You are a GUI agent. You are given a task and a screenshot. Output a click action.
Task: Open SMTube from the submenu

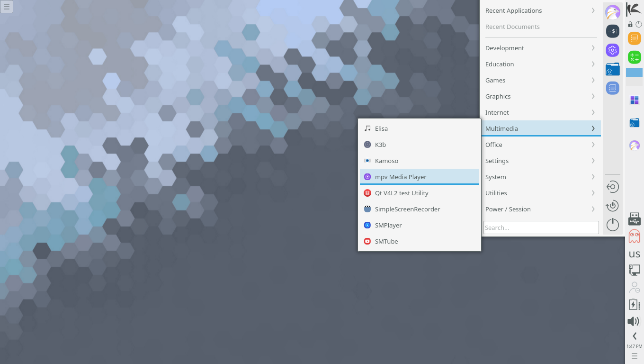(x=420, y=241)
